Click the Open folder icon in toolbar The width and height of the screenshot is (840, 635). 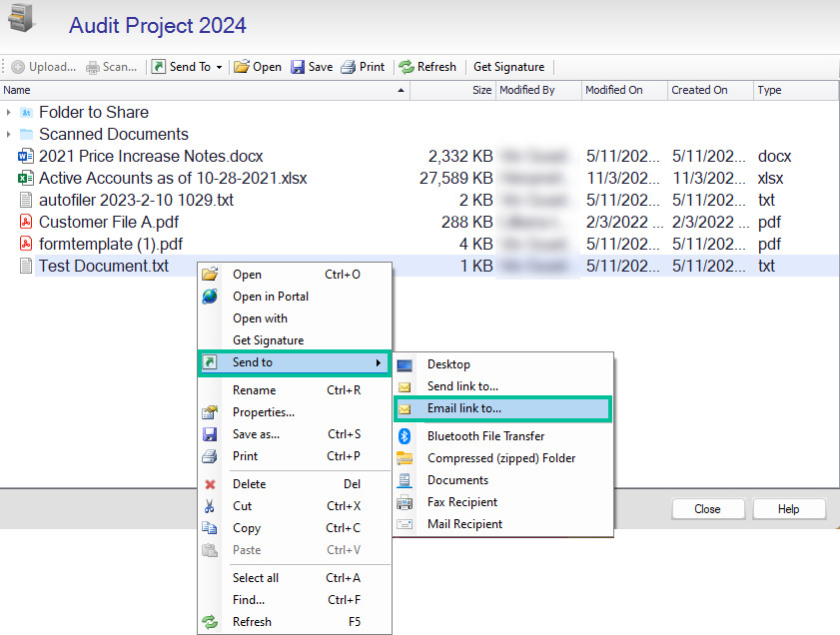(x=242, y=67)
